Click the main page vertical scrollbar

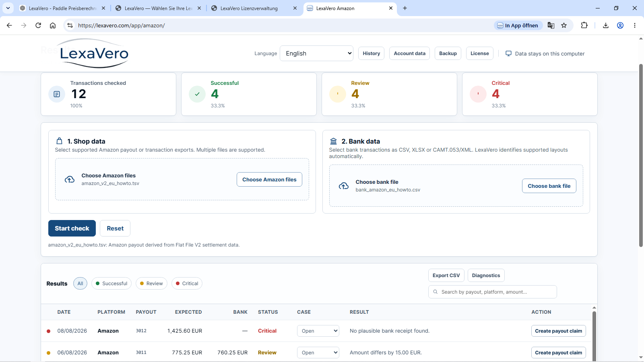pyautogui.click(x=641, y=155)
